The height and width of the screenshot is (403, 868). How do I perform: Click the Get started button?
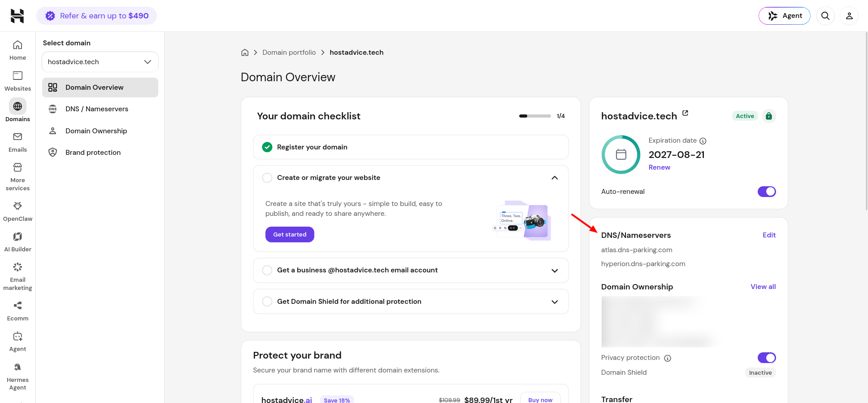coord(290,234)
